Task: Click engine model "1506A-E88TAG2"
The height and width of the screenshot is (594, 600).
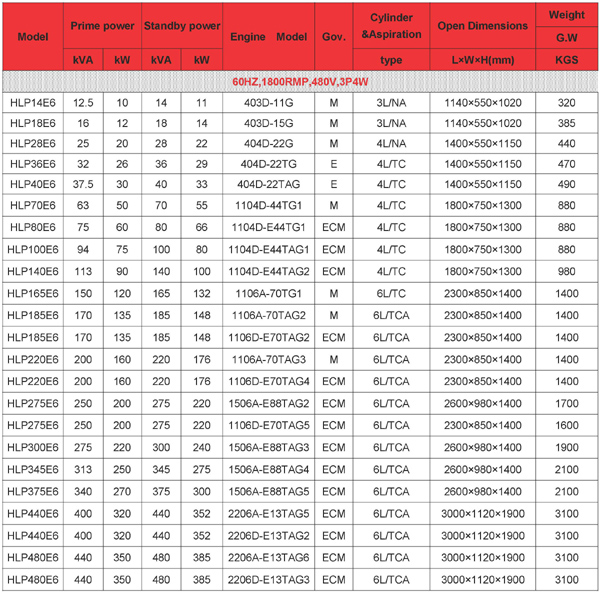Action: [x=269, y=403]
